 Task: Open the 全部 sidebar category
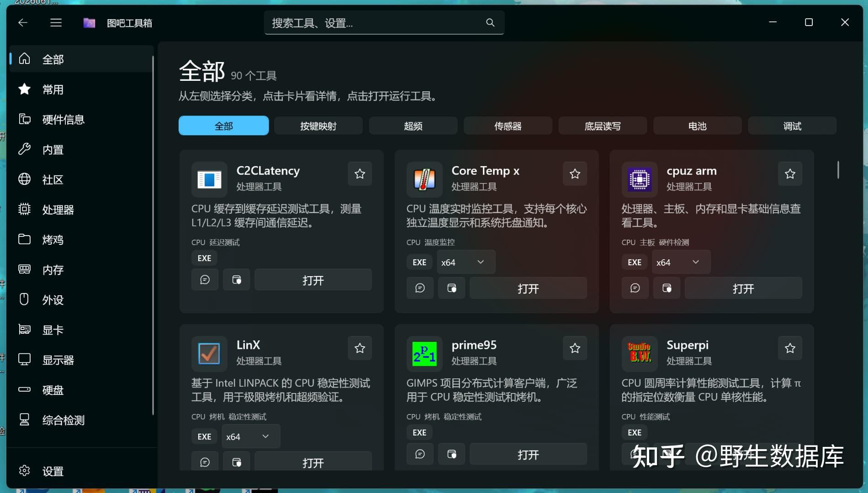click(x=81, y=59)
